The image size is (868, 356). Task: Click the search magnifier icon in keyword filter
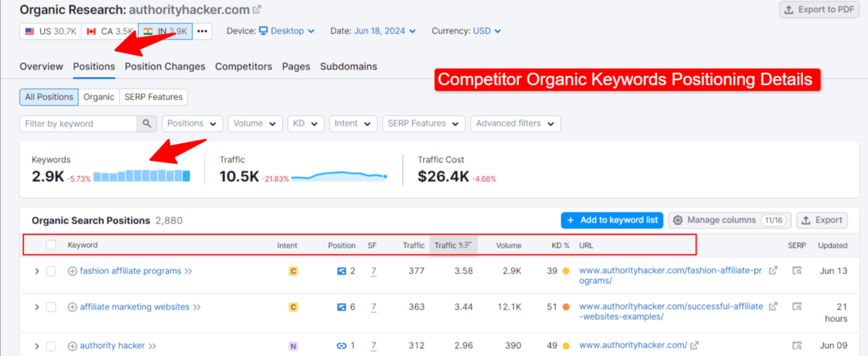(x=147, y=123)
